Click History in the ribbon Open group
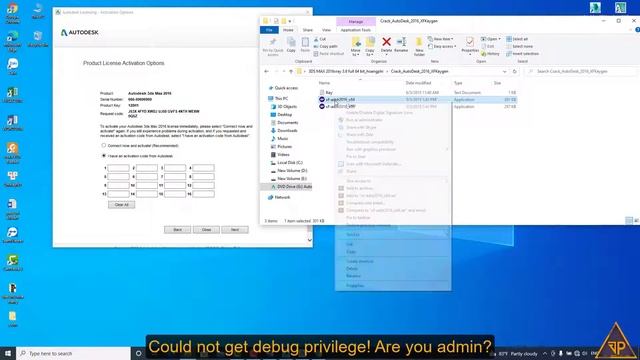Screen dimensions: 640x360 point(490,54)
